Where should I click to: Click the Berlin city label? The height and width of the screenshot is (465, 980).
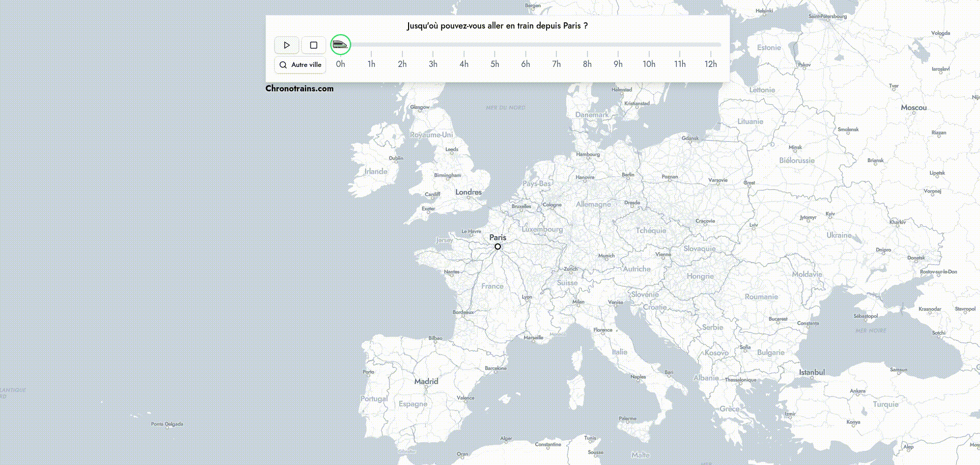click(628, 175)
